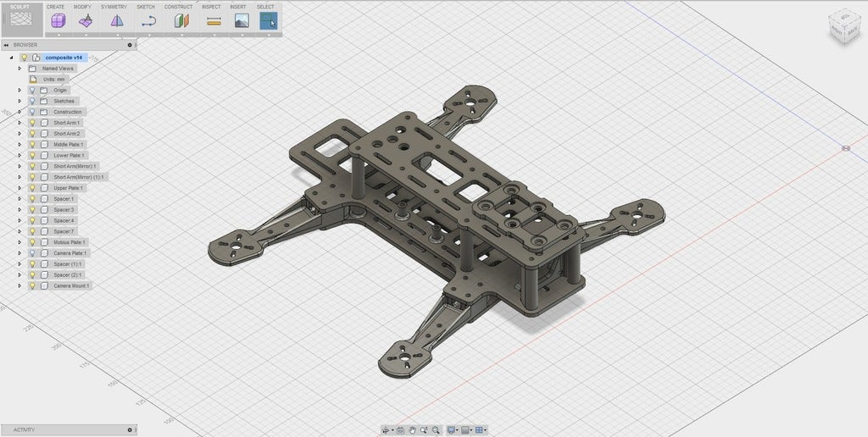Open the CONSTRUCT menu
The image size is (868, 437).
point(178,7)
